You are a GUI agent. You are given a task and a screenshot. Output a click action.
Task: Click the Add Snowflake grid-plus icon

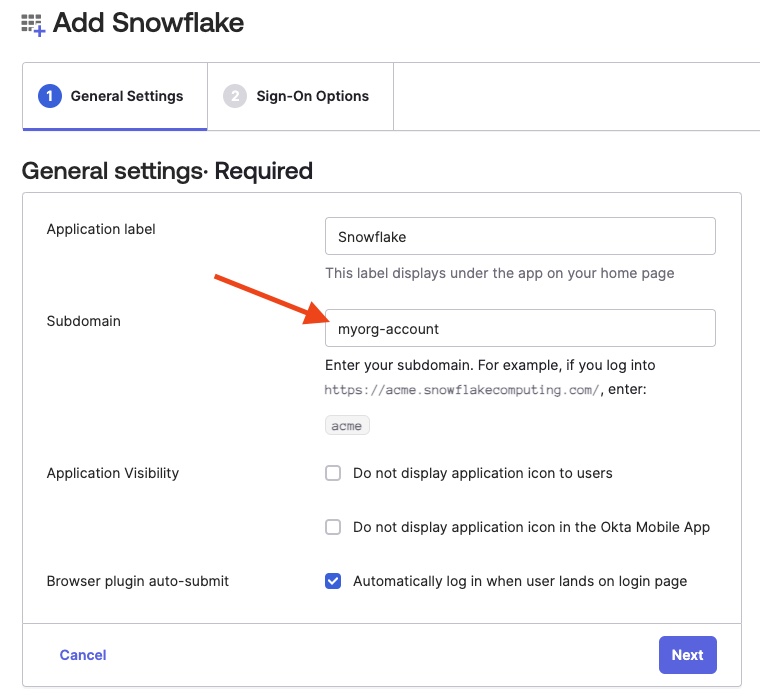pos(33,25)
